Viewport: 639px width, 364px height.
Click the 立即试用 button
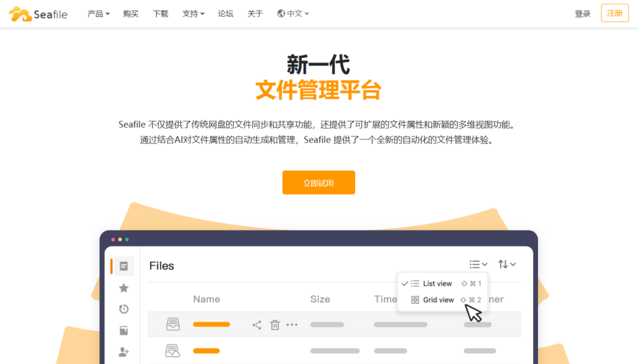318,183
